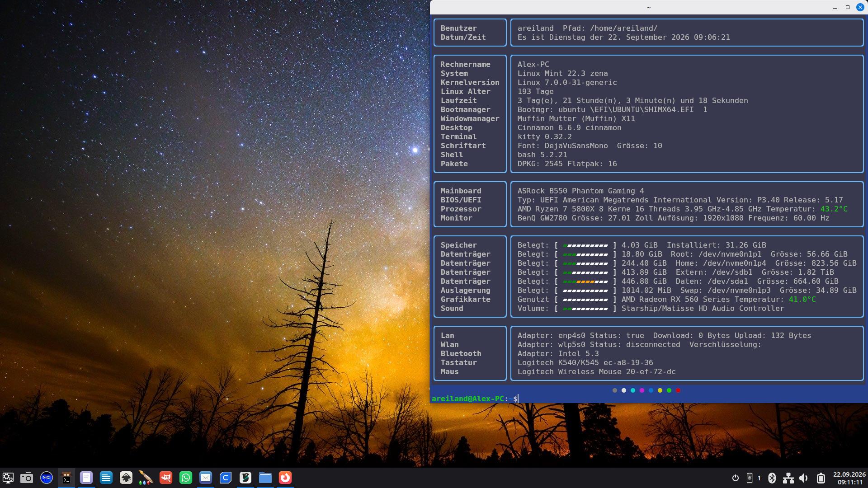Open the mail client envelope icon
This screenshot has width=868, height=488.
pyautogui.click(x=206, y=478)
